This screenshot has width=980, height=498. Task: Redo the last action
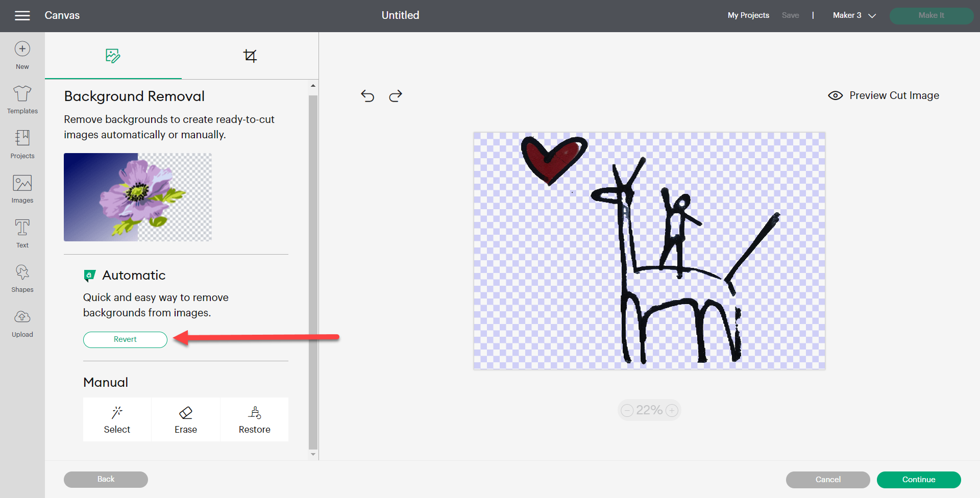click(x=396, y=96)
